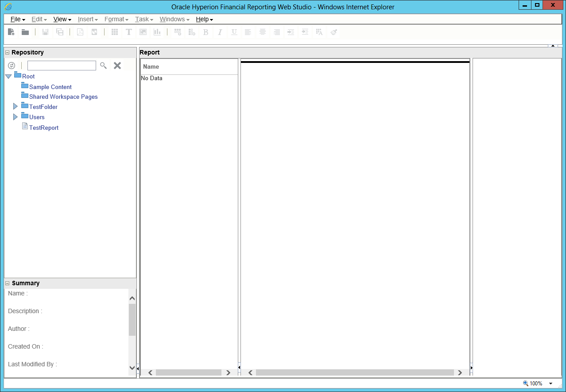The image size is (566, 392).
Task: Click the Name pane scroll-right arrow
Action: click(x=228, y=373)
